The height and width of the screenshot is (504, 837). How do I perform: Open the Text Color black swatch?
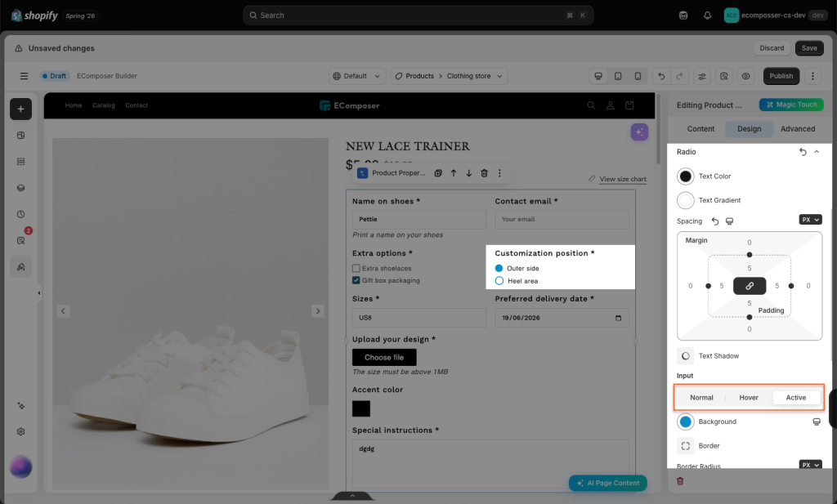pos(686,176)
